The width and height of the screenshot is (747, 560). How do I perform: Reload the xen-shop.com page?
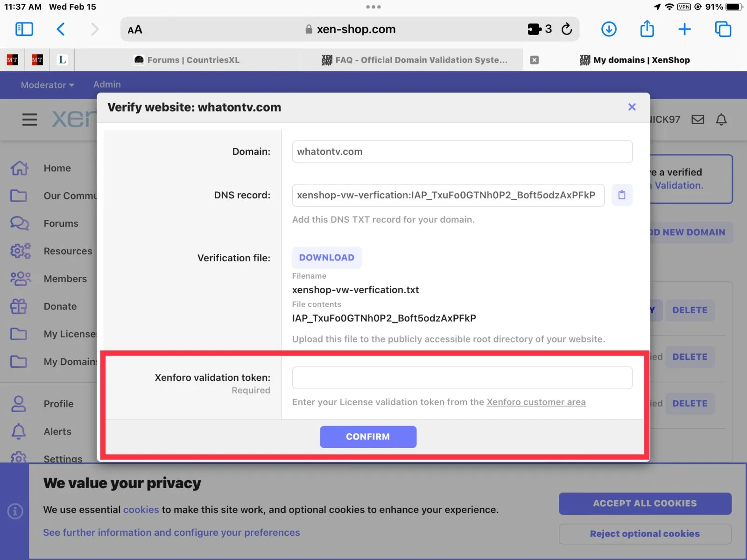point(567,29)
